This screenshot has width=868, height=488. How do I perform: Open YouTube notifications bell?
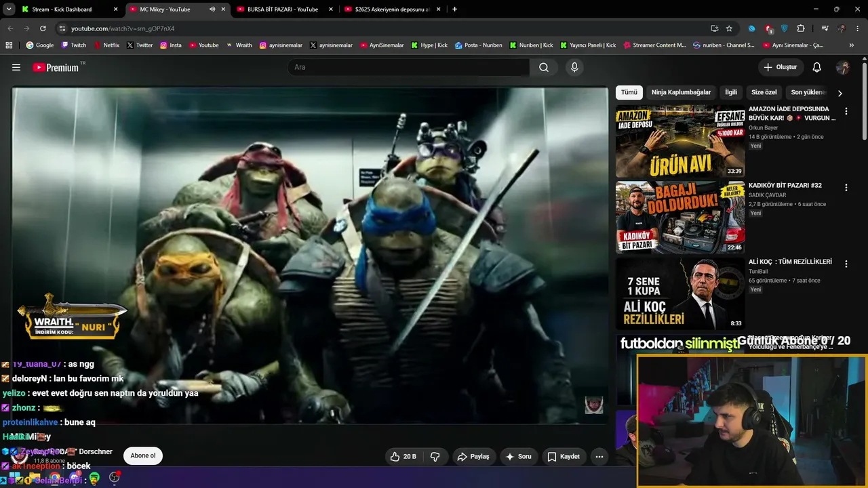[x=817, y=67]
